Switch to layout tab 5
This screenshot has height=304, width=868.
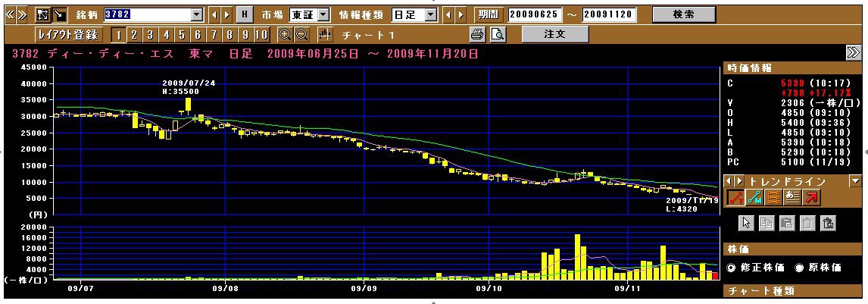point(183,35)
